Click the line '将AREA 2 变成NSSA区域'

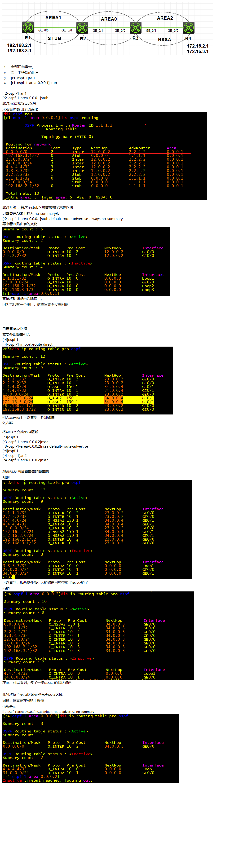pyautogui.click(x=20, y=432)
